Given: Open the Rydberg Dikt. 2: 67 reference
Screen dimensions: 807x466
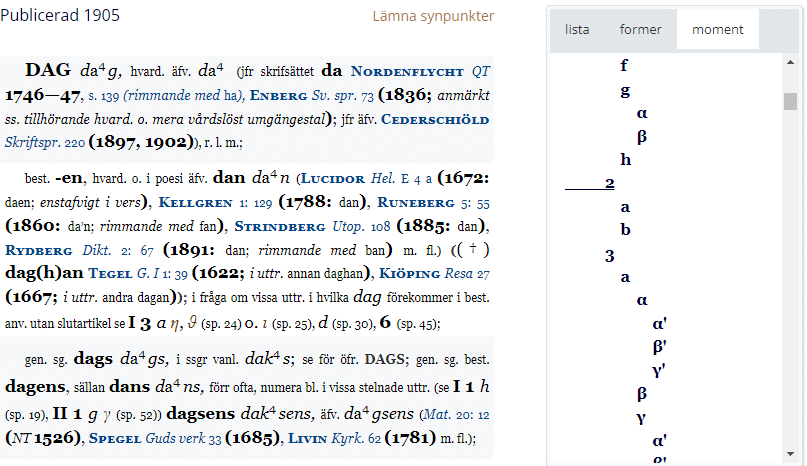Looking at the screenshot, I should 79,250.
